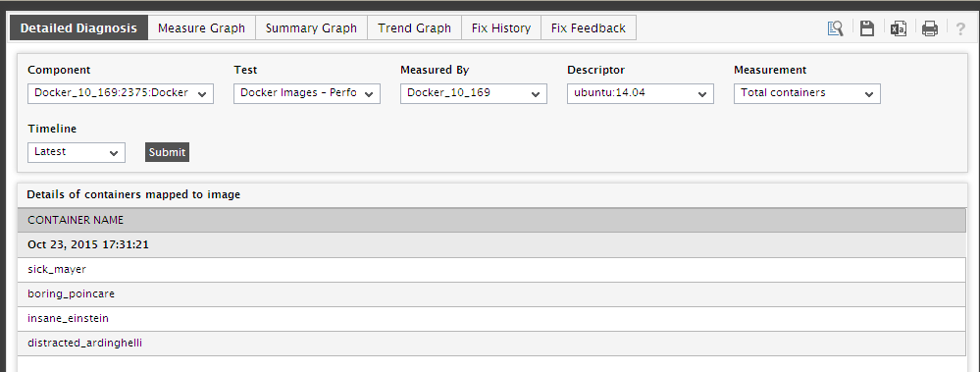Switch to the Measure Graph tab

[x=201, y=28]
